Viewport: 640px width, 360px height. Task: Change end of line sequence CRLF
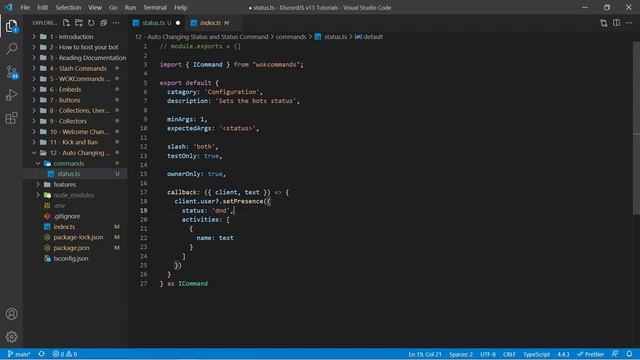coord(509,354)
